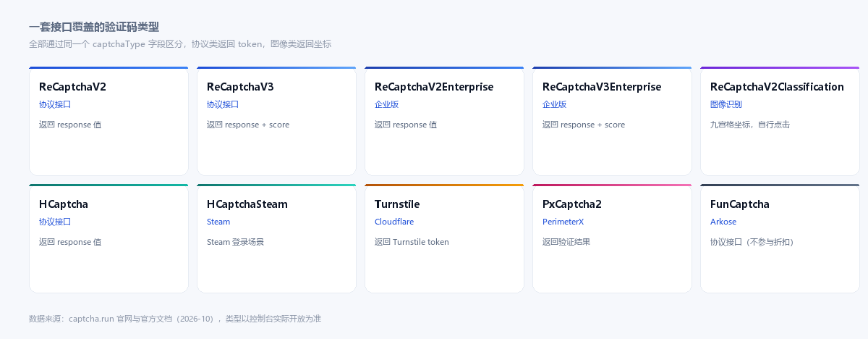Select the ReCaptchaV2Classification heading
The width and height of the screenshot is (868, 339).
777,87
